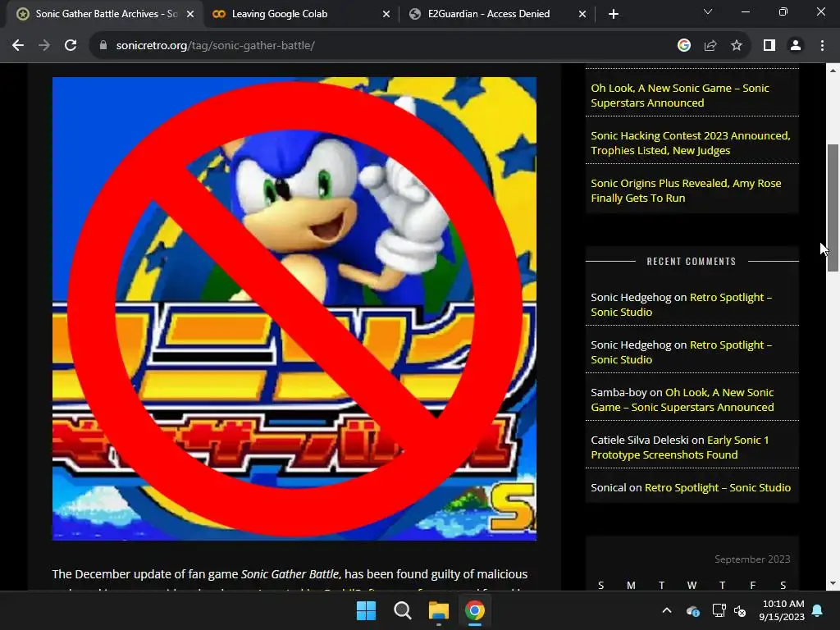The width and height of the screenshot is (840, 630).
Task: Reload the current page
Action: coord(71,46)
